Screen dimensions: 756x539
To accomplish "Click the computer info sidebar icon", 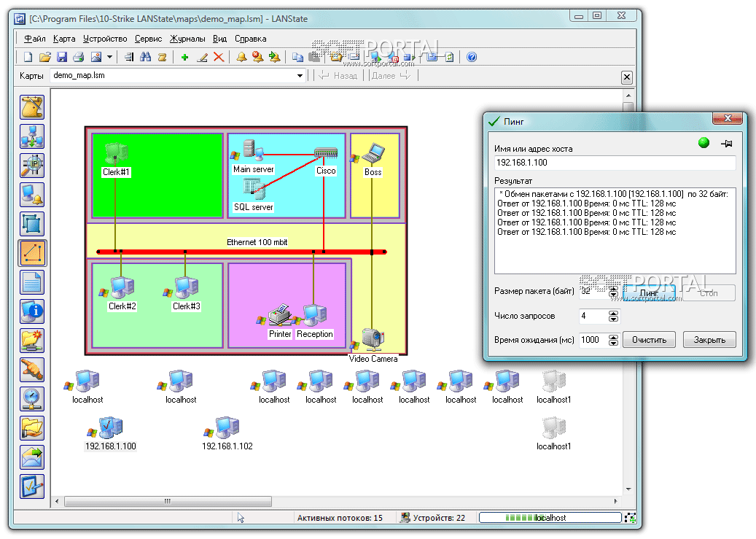I will pyautogui.click(x=32, y=311).
